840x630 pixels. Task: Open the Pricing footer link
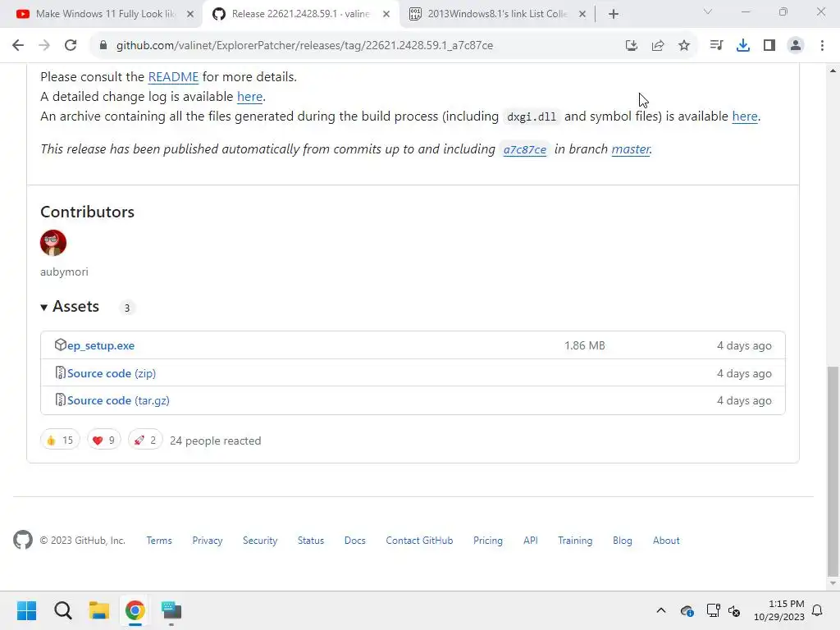pos(488,541)
